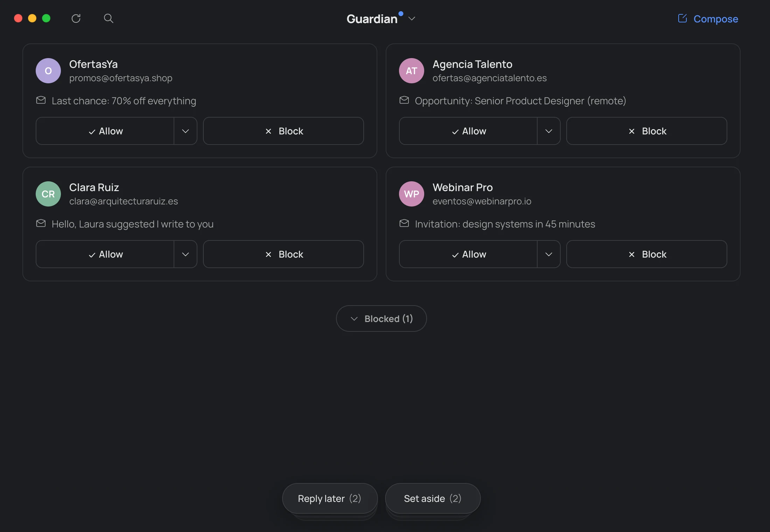Block sender OfertasYa
Screen dimensions: 770x532
pyautogui.click(x=283, y=131)
